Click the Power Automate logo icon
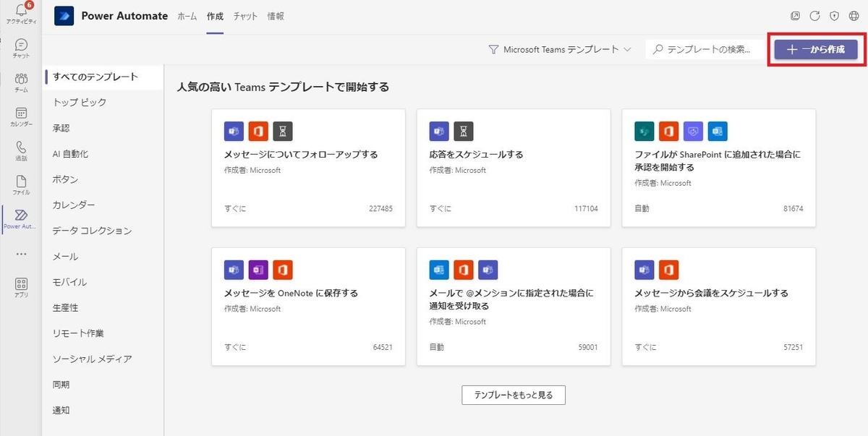This screenshot has height=436, width=868. point(64,16)
